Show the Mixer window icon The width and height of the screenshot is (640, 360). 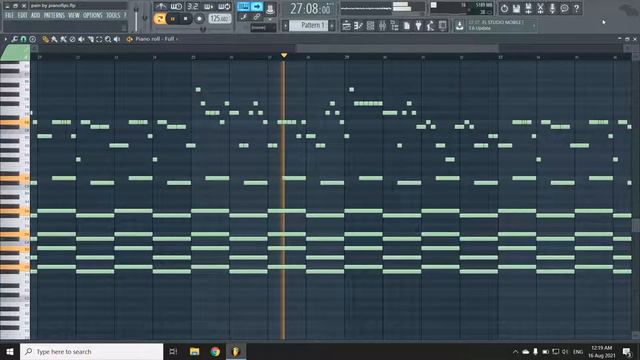(382, 26)
